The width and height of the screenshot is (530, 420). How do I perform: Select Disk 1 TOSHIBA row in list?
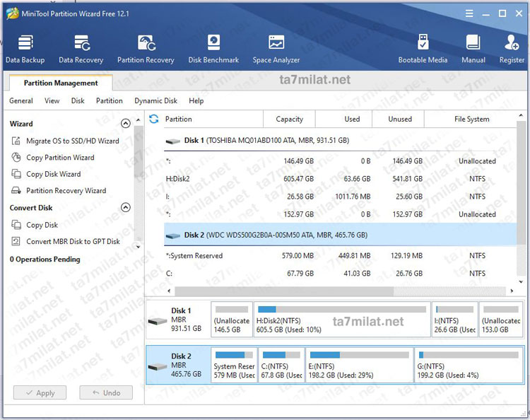pyautogui.click(x=341, y=140)
